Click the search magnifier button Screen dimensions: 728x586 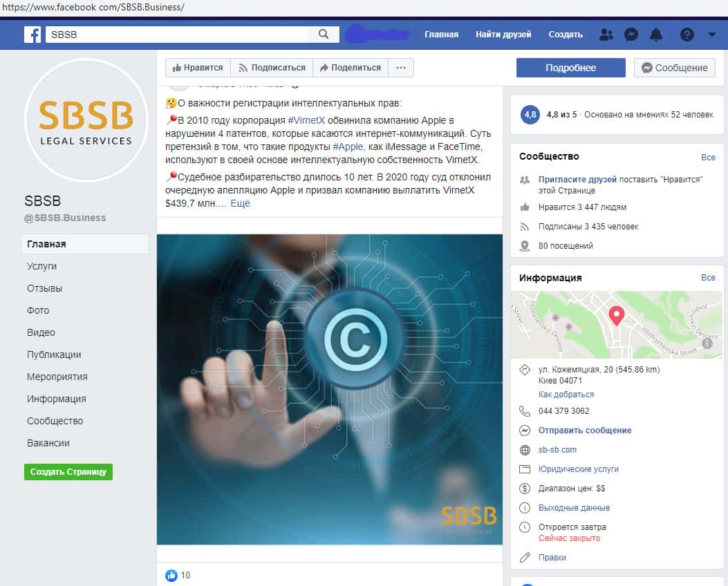(x=324, y=35)
